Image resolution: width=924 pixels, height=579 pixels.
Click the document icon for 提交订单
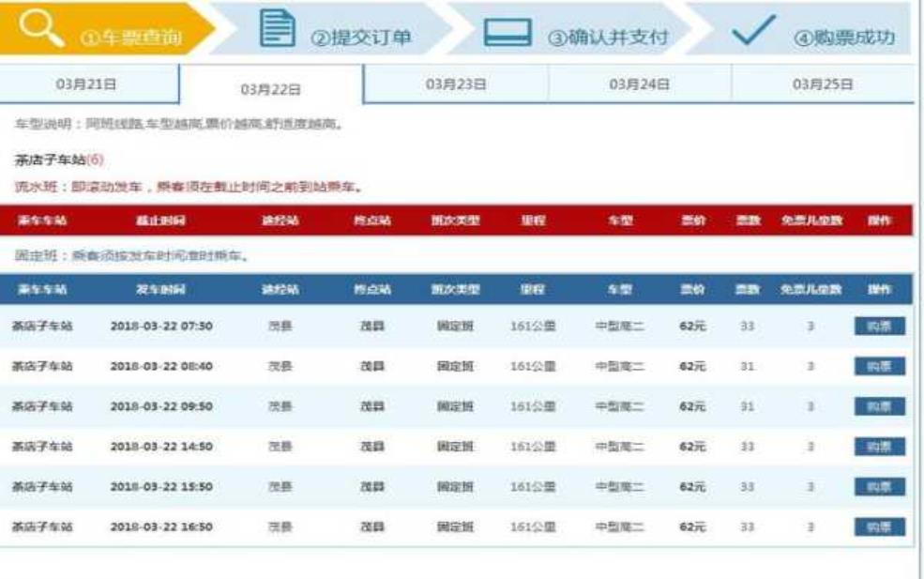point(278,28)
